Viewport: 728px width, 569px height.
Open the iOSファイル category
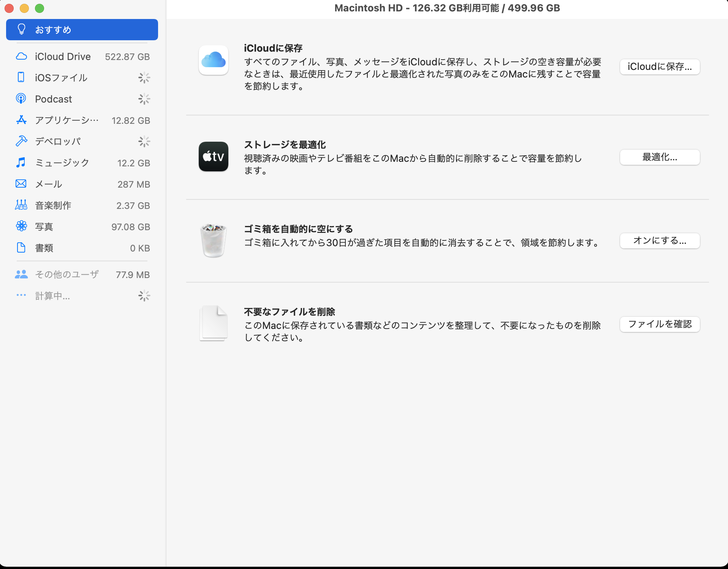(x=82, y=78)
